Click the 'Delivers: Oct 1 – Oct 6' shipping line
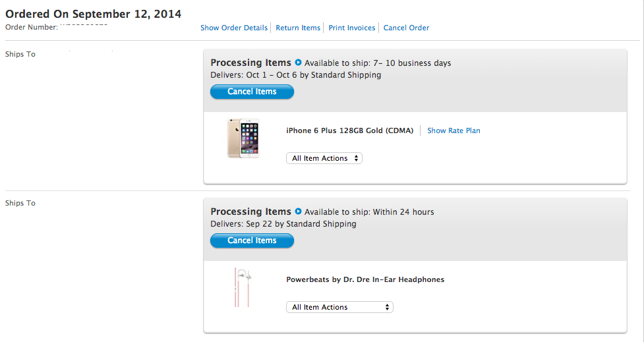This screenshot has width=644, height=342. point(295,75)
